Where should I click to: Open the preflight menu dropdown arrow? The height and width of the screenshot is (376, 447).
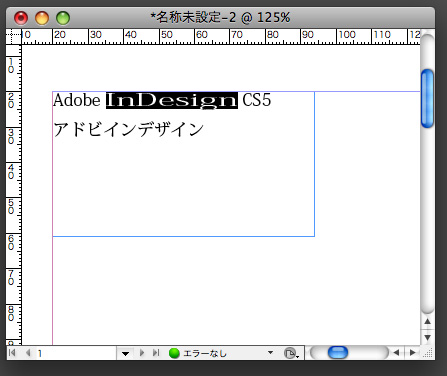tap(270, 353)
